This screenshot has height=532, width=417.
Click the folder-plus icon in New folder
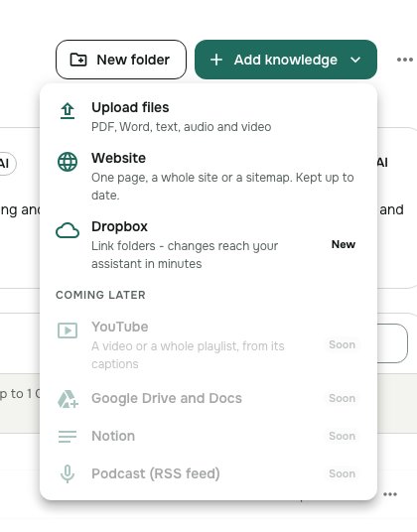[78, 60]
